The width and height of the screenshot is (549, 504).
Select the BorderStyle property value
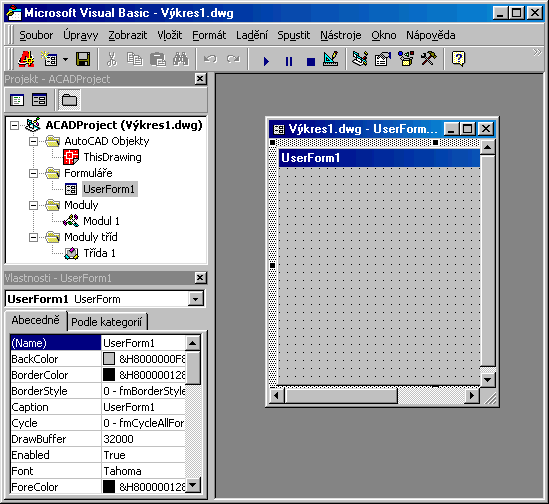click(x=143, y=391)
